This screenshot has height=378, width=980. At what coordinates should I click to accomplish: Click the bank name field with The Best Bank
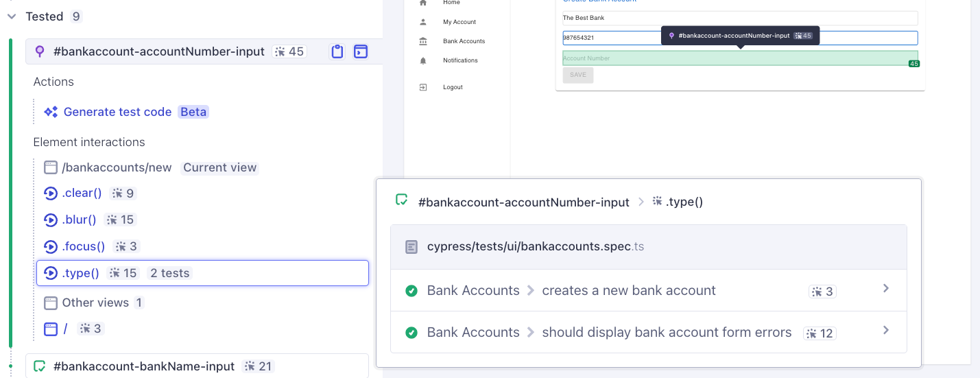(x=740, y=18)
